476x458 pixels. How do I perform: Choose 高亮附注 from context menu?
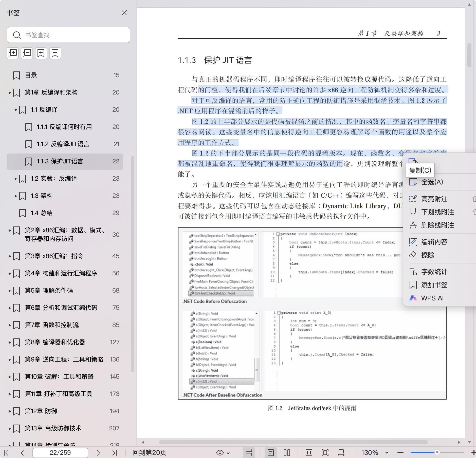[434, 199]
